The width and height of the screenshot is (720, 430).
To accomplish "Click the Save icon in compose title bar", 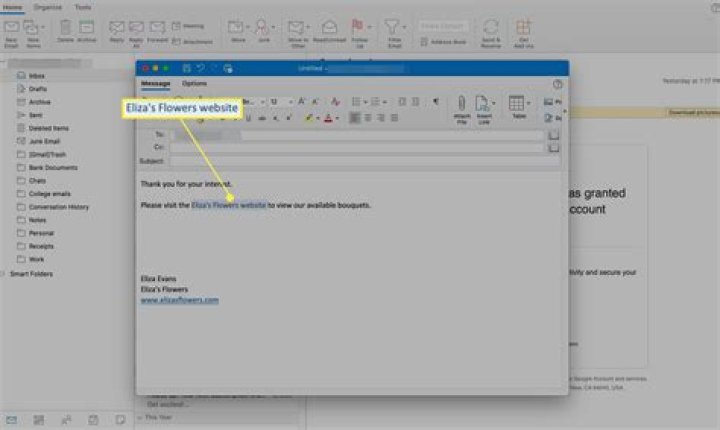I will [x=186, y=68].
